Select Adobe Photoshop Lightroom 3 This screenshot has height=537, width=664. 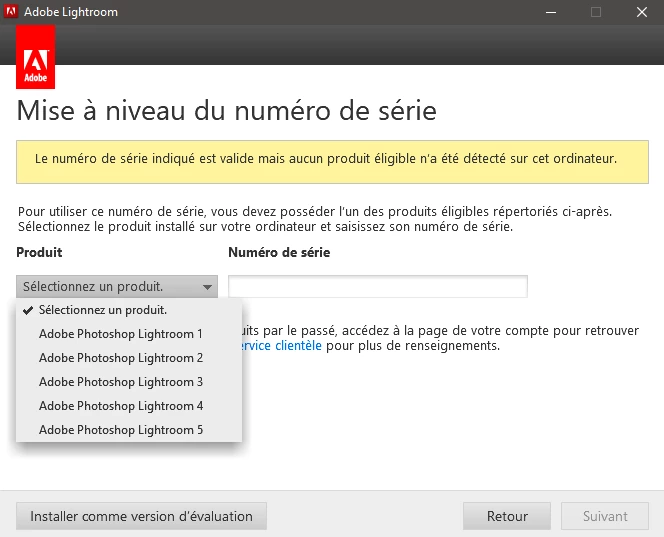pos(129,382)
